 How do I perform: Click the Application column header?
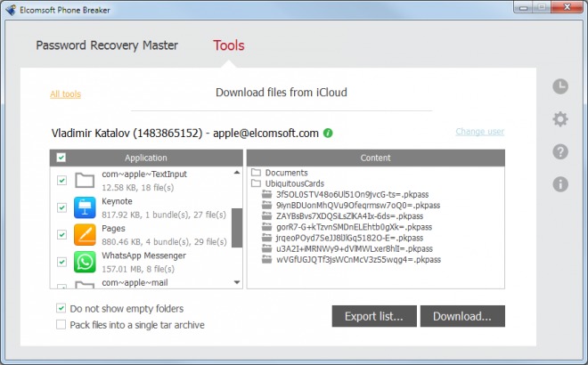pos(146,158)
